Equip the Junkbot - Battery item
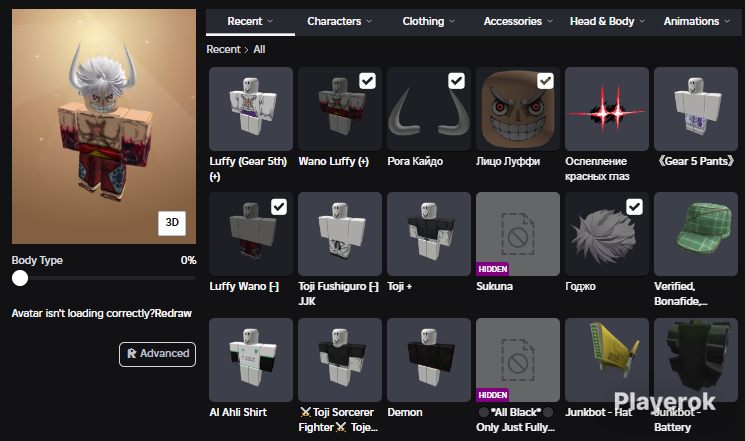The height and width of the screenshot is (441, 745). (x=696, y=360)
